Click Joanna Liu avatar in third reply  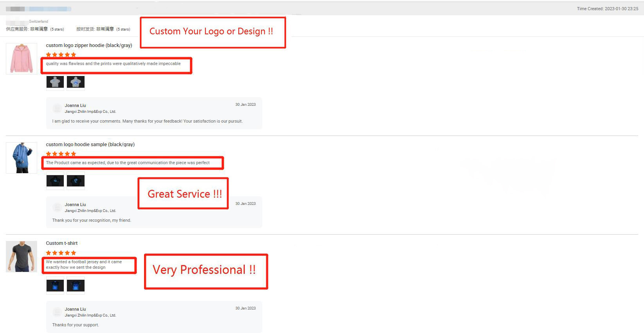[x=57, y=312]
